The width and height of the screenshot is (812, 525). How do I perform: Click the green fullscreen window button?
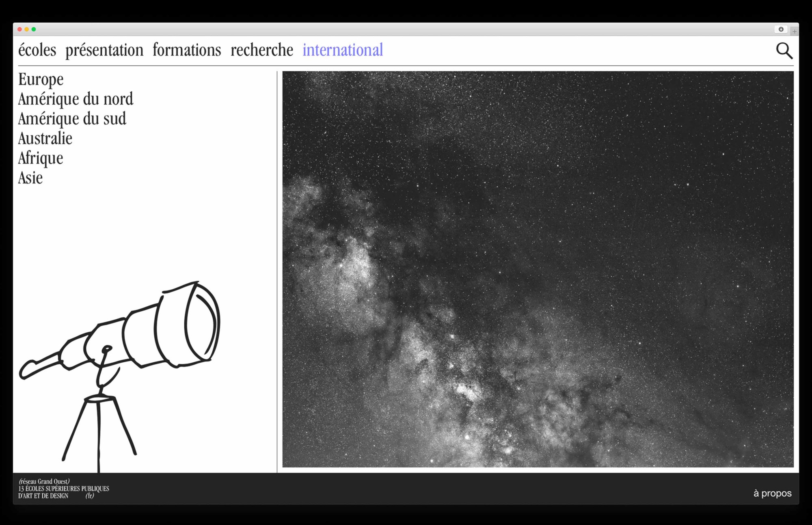coord(34,29)
